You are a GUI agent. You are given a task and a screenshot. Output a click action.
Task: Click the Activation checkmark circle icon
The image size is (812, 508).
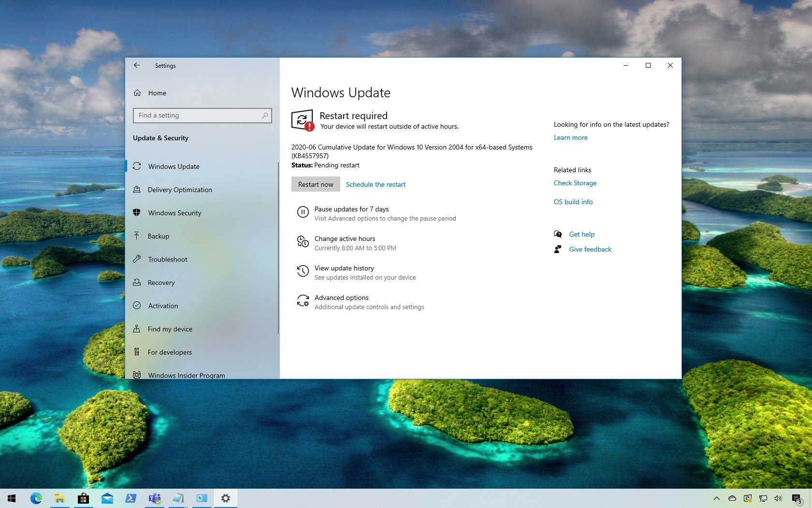[x=137, y=305]
